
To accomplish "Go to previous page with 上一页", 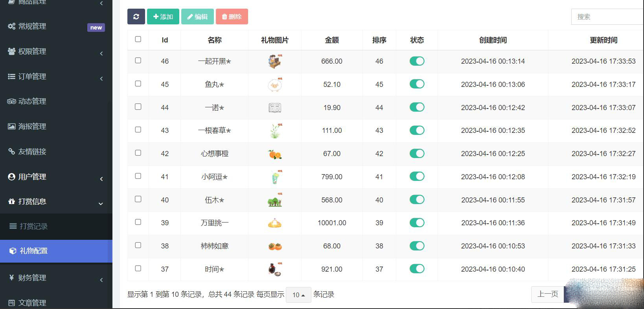I will (x=548, y=294).
